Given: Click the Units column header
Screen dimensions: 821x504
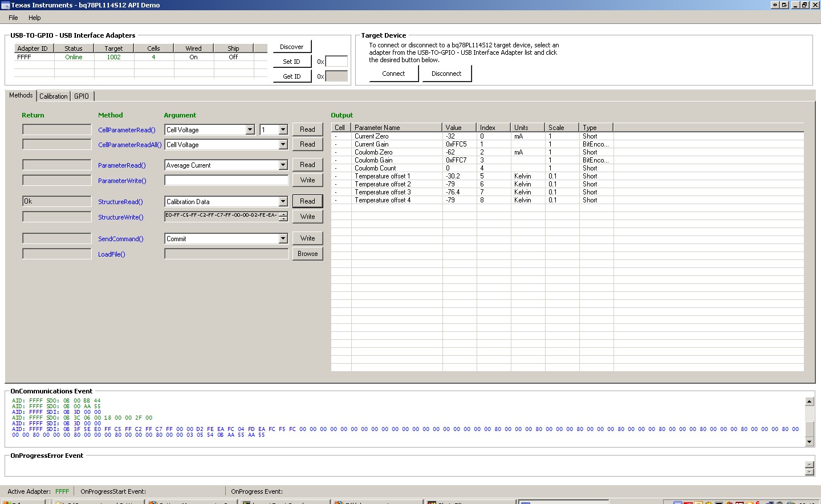Looking at the screenshot, I should (527, 128).
